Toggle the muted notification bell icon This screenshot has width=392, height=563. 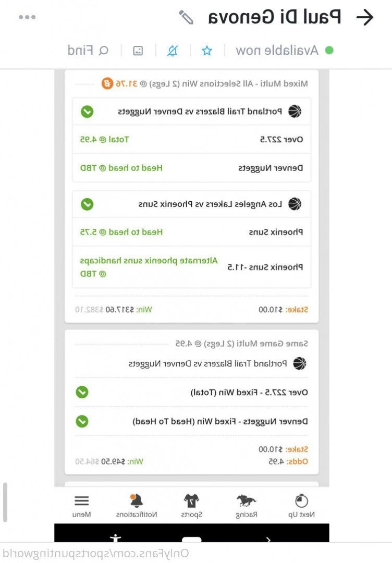(173, 51)
